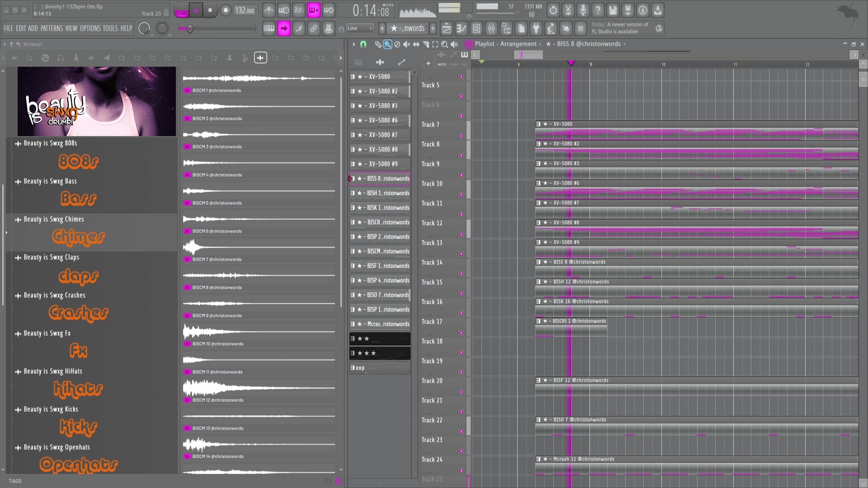
Task: Toggle the typing keyboard to piano button
Action: pyautogui.click(x=269, y=29)
